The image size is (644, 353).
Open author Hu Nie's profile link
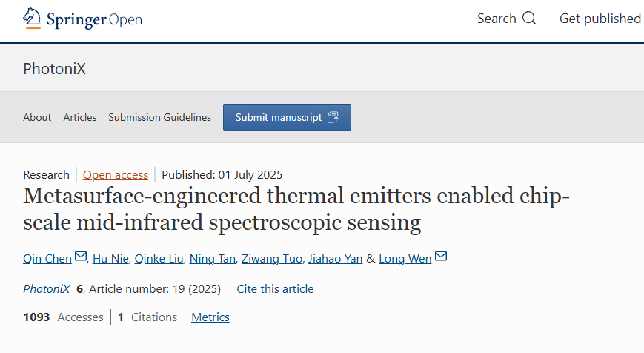coord(110,258)
